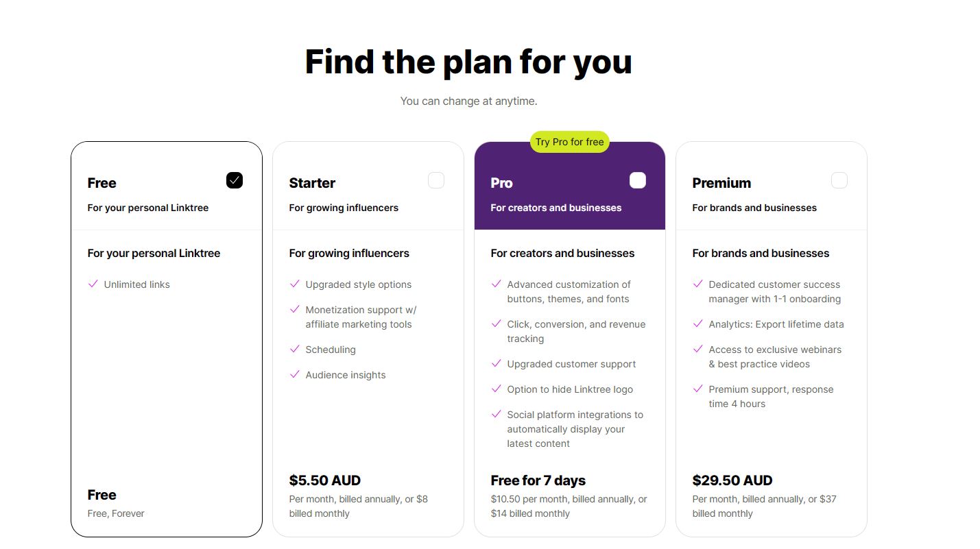
Task: Click the Starter plan title
Action: (x=312, y=183)
